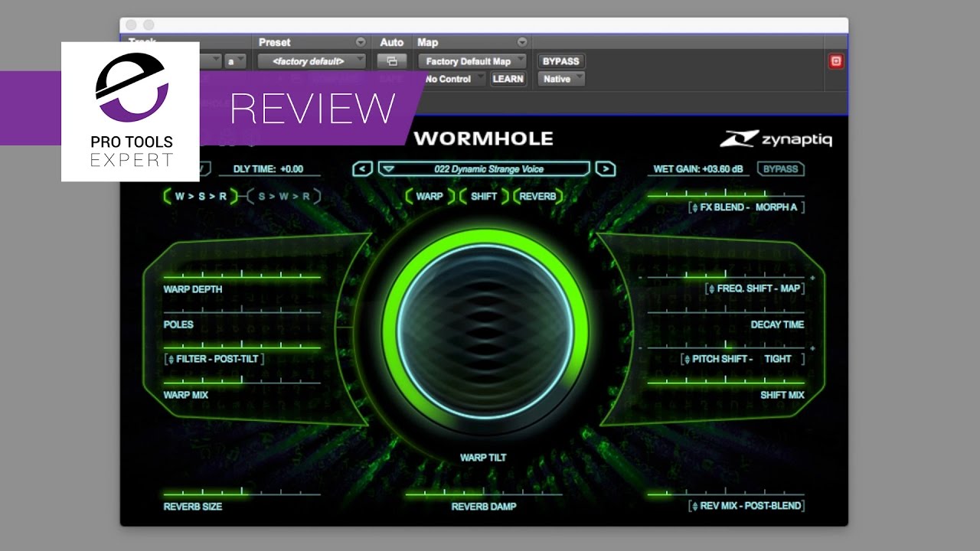Open the track insert 'a' selector
Image resolution: width=980 pixels, height=551 pixels.
[x=234, y=61]
